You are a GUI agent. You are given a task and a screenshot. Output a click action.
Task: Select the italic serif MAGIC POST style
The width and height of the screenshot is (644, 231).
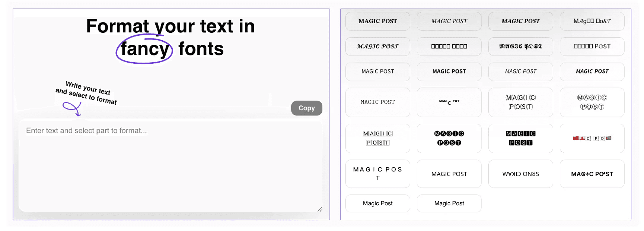(449, 21)
